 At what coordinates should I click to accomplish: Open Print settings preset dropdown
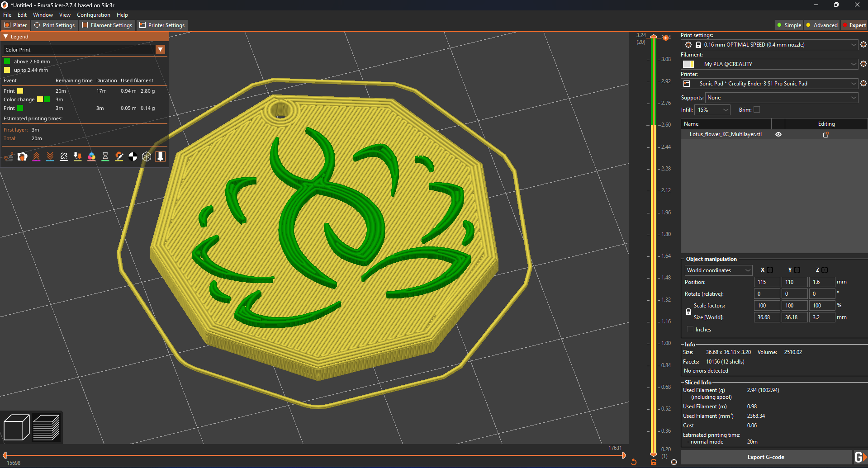pyautogui.click(x=769, y=45)
